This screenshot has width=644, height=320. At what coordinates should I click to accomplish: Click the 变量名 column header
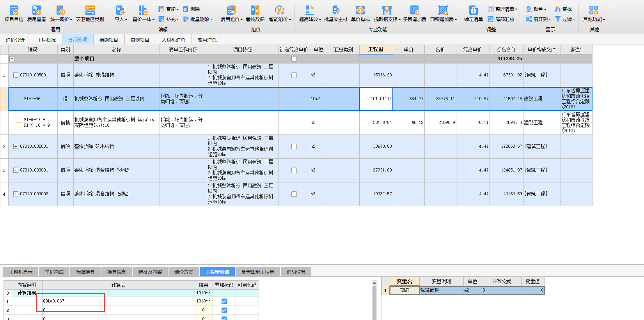click(404, 281)
